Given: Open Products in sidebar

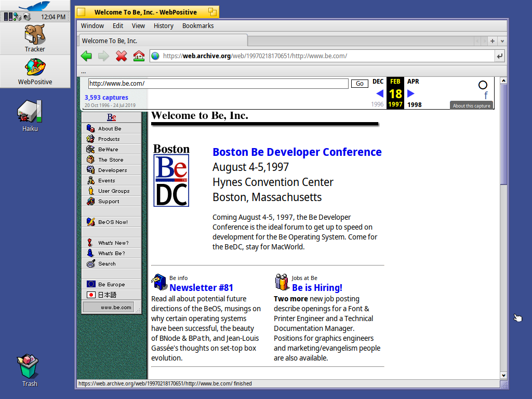Looking at the screenshot, I should pyautogui.click(x=111, y=139).
